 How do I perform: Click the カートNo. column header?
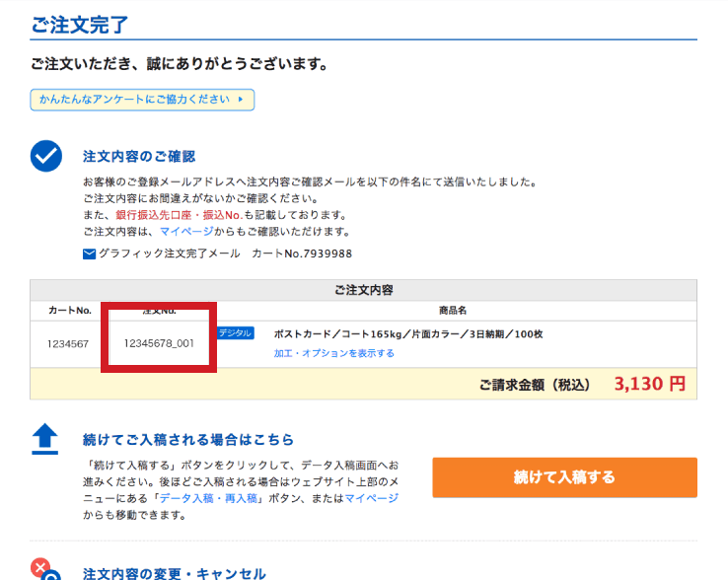[69, 310]
